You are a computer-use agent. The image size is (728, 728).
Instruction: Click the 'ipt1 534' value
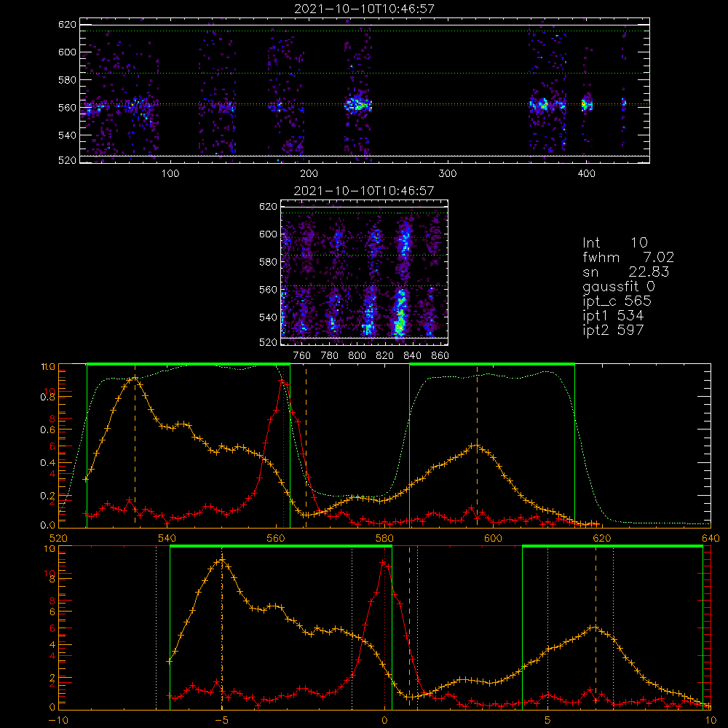point(613,315)
